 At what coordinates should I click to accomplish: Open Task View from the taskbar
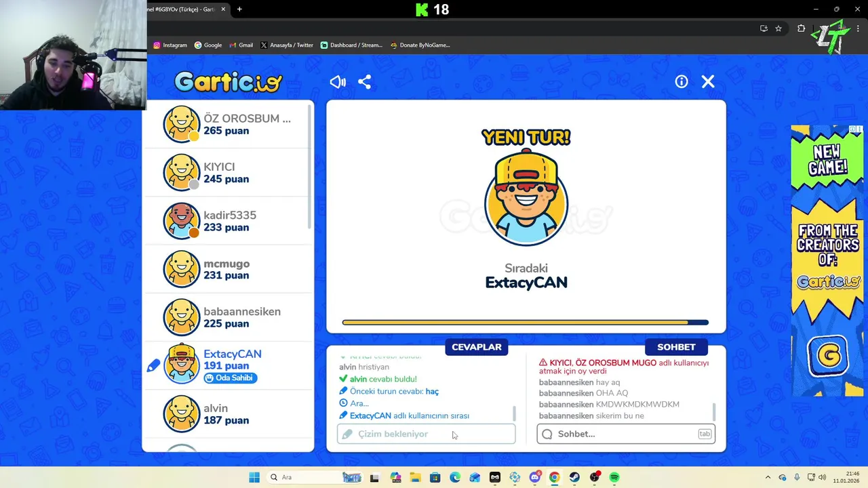(x=374, y=477)
